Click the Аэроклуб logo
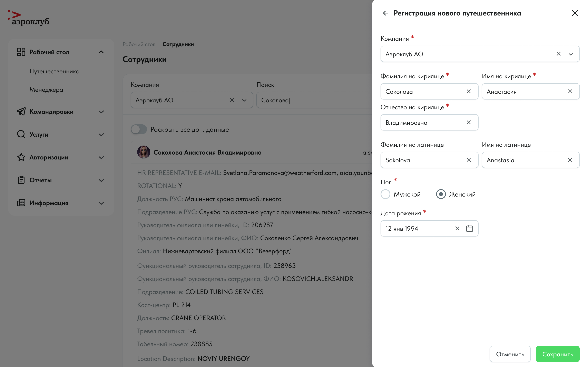 pyautogui.click(x=29, y=18)
